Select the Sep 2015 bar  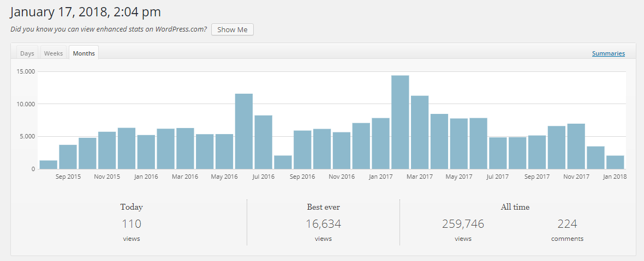[x=68, y=157]
